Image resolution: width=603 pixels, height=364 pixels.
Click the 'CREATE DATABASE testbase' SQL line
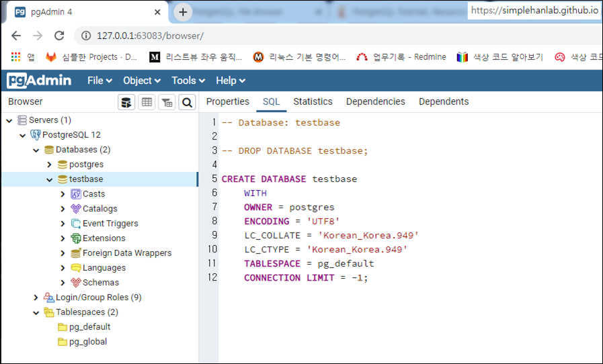coord(289,179)
